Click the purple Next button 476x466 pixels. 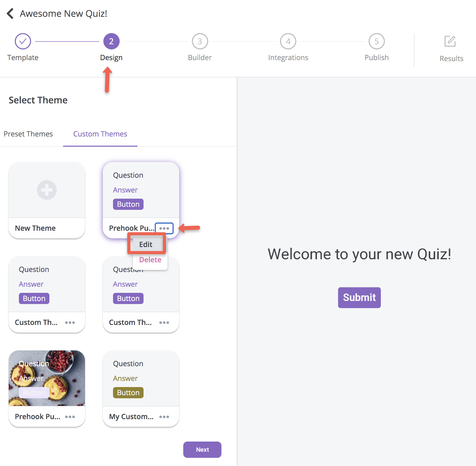(x=202, y=450)
